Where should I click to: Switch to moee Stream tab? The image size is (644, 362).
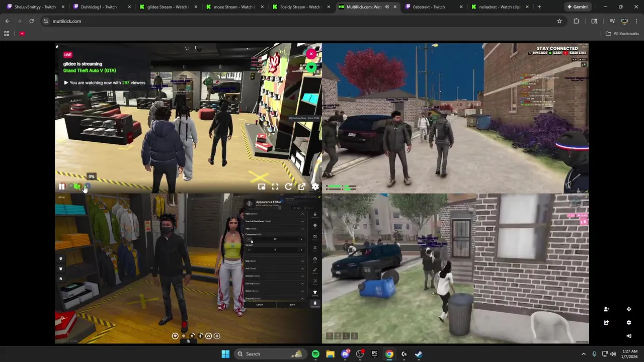tap(234, 7)
